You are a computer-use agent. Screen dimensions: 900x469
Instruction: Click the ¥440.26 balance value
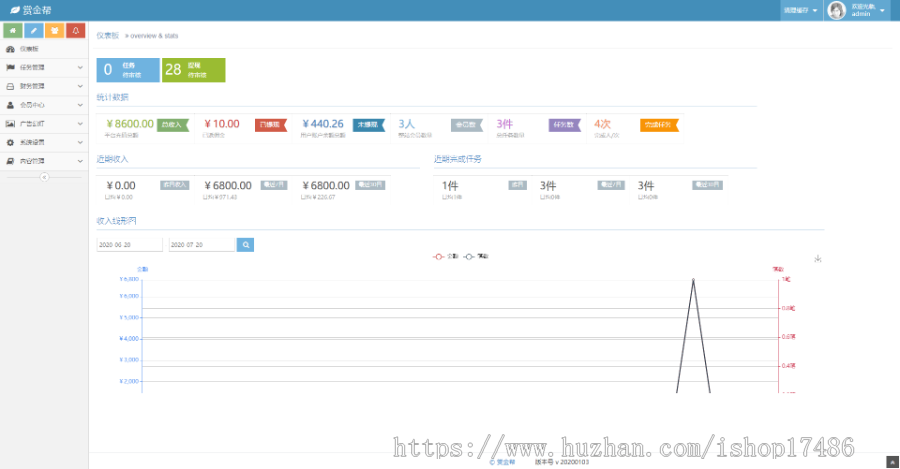pyautogui.click(x=323, y=124)
